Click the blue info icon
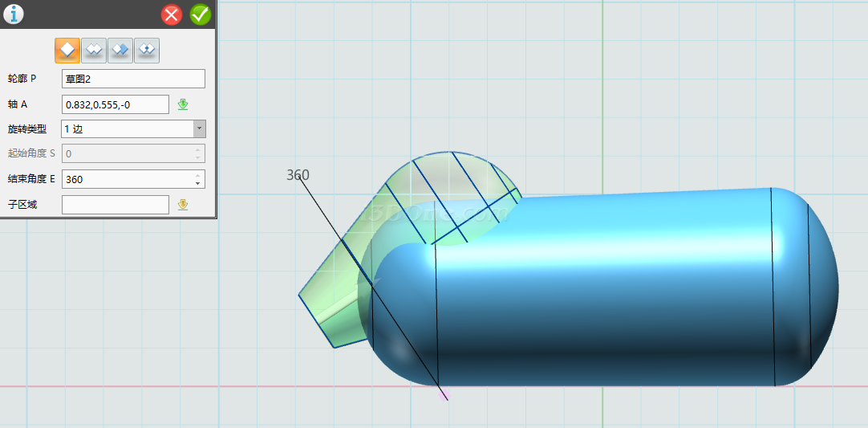 pyautogui.click(x=14, y=14)
